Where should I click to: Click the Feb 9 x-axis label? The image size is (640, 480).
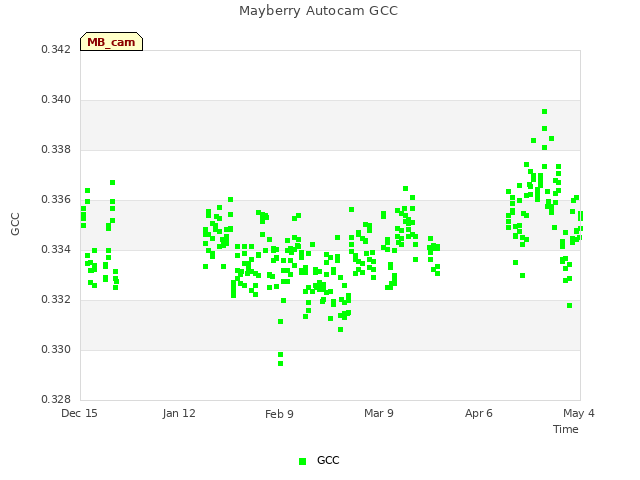279,414
